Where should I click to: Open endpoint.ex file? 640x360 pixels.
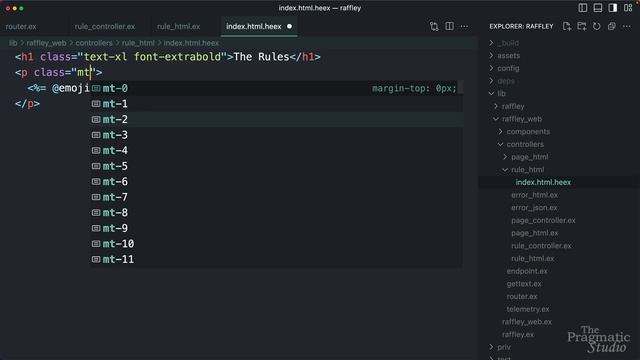tap(527, 271)
